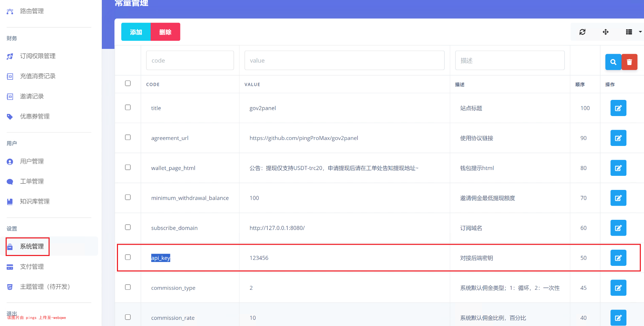Click the 充值消费记录 sidebar icon
Viewport: 644px width, 326px height.
tap(10, 76)
